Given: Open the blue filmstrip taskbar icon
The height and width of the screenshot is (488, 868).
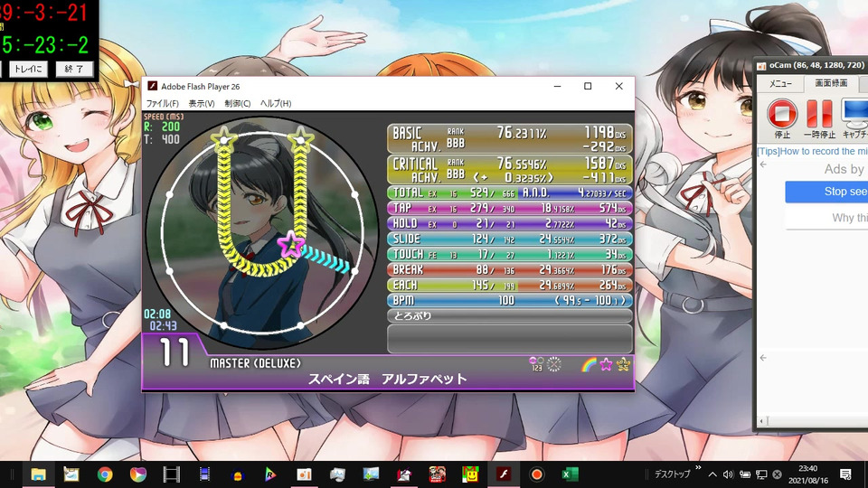Looking at the screenshot, I should [204, 474].
